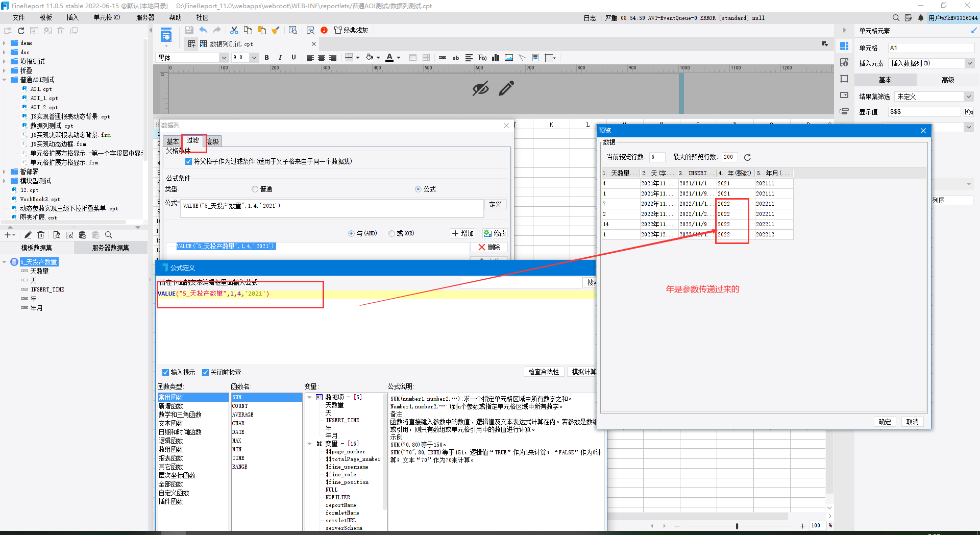Click the fill background paint-bucket color
The width and height of the screenshot is (980, 535).
click(370, 58)
